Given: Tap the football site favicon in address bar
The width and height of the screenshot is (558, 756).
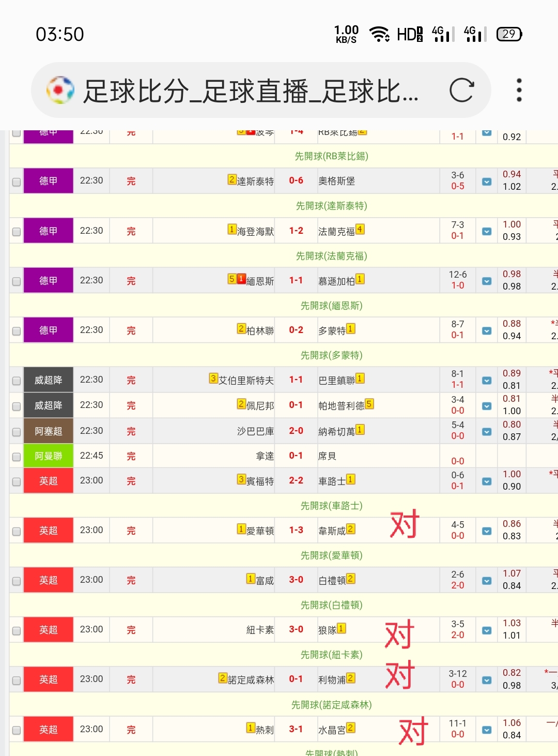Looking at the screenshot, I should pos(60,90).
